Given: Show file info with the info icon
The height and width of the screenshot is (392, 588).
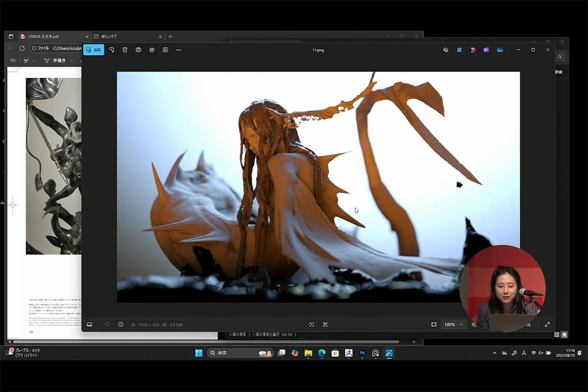Looking at the screenshot, I should click(121, 324).
